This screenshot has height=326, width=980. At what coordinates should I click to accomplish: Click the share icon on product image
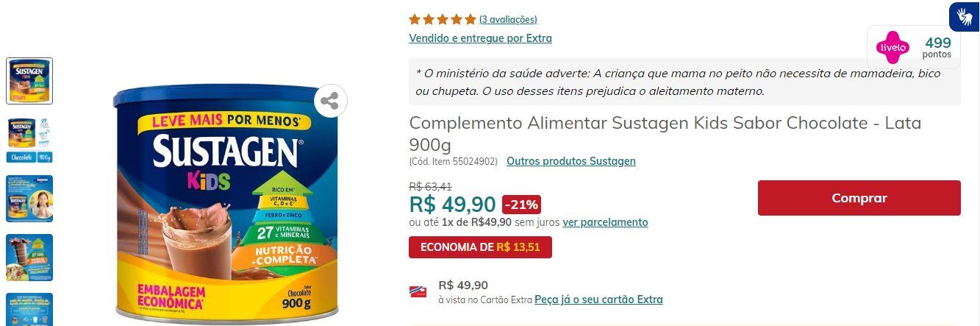pyautogui.click(x=330, y=102)
